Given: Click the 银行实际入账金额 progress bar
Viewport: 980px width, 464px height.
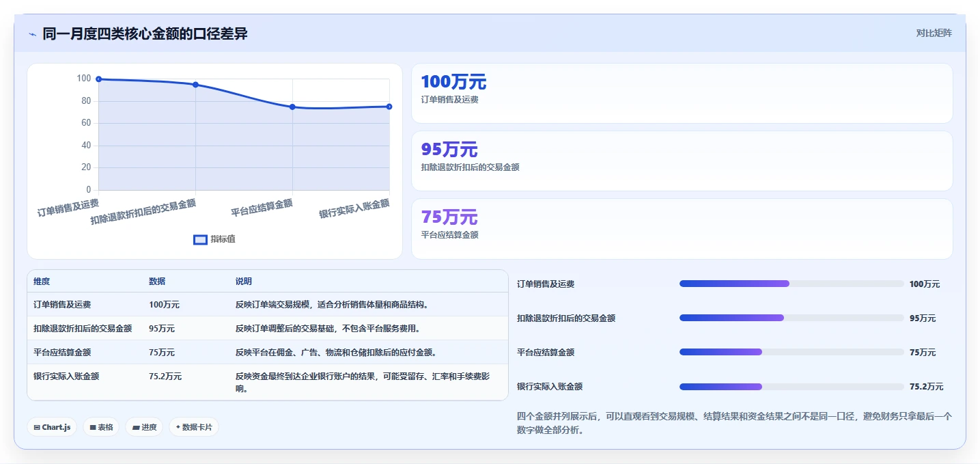Looking at the screenshot, I should [x=792, y=386].
